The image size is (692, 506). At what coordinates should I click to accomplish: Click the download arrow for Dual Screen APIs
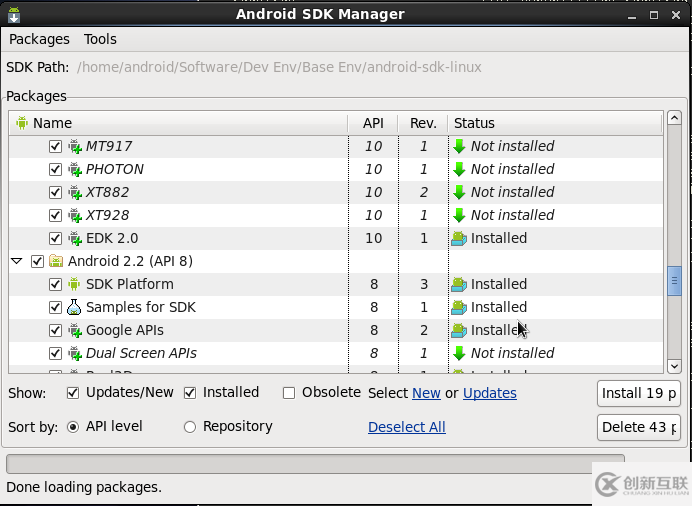(459, 353)
